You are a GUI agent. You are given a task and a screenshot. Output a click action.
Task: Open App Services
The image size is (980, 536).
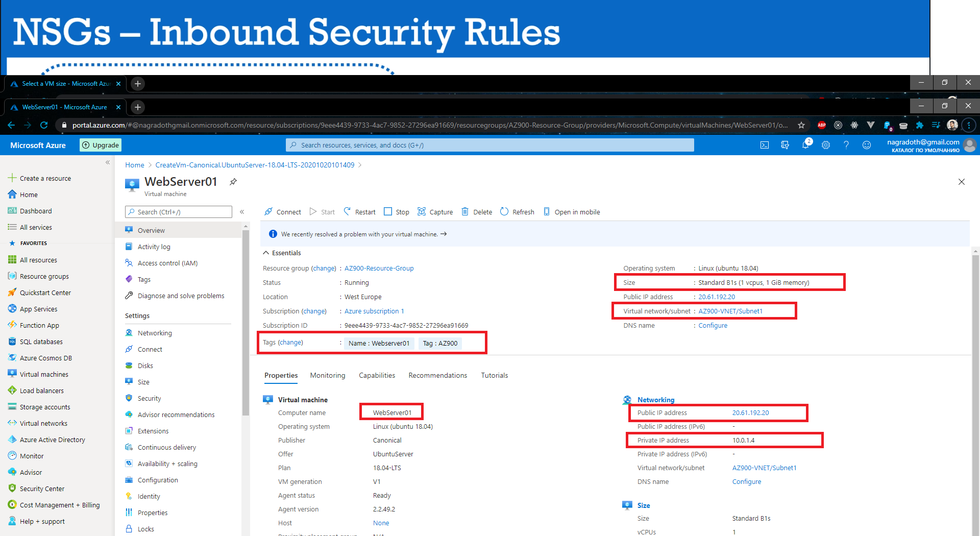(33, 309)
